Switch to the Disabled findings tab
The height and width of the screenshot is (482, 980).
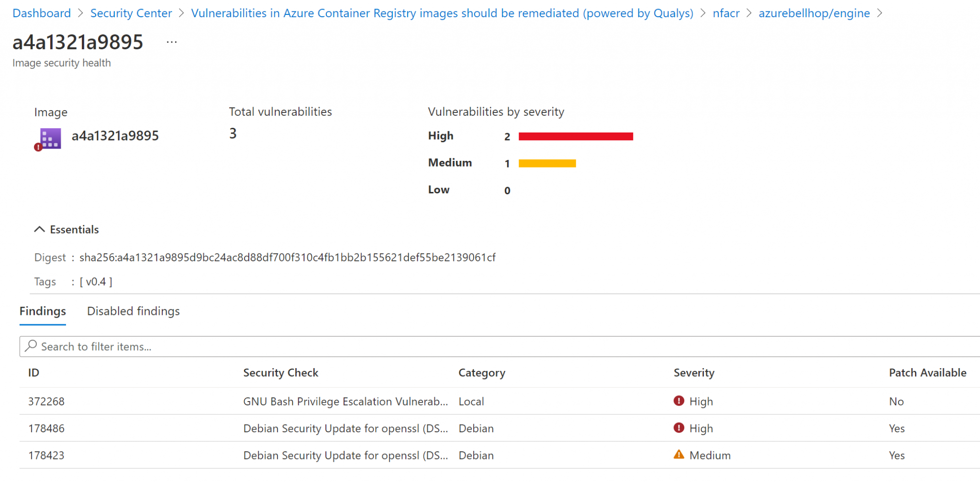pyautogui.click(x=133, y=311)
